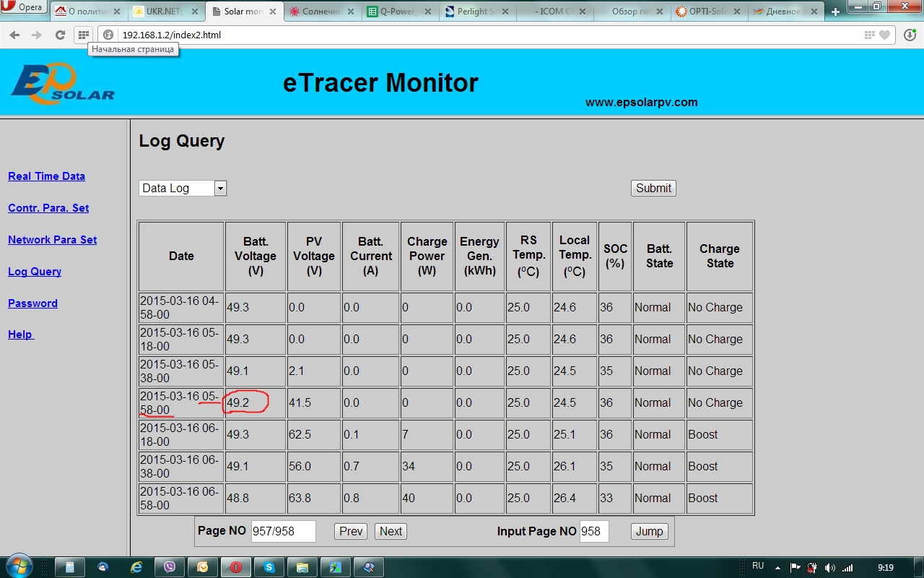Open the Help link
This screenshot has width=924, height=578.
[x=20, y=334]
